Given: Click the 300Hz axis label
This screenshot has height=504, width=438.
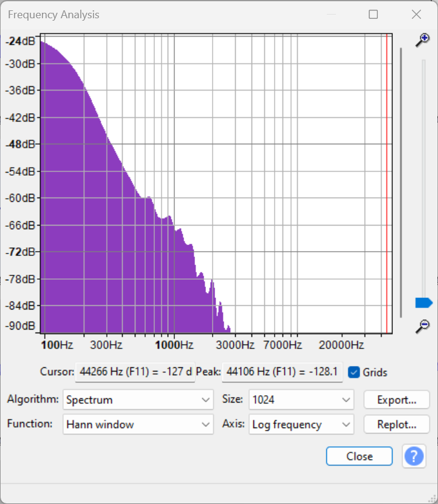Looking at the screenshot, I should pos(106,345).
